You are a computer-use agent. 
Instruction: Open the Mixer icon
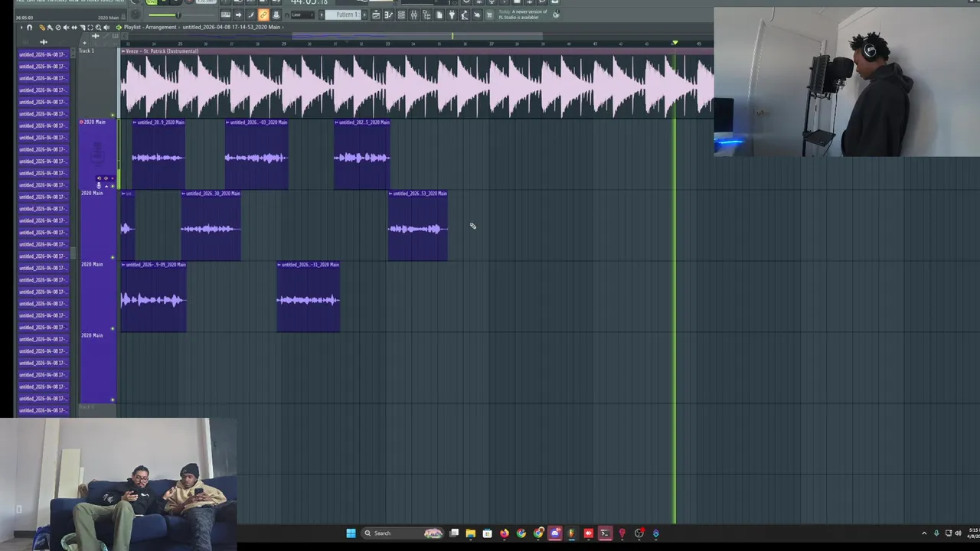414,15
